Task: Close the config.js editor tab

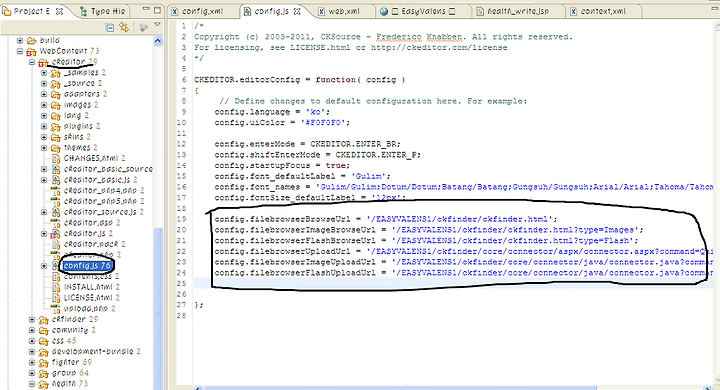Action: click(297, 11)
